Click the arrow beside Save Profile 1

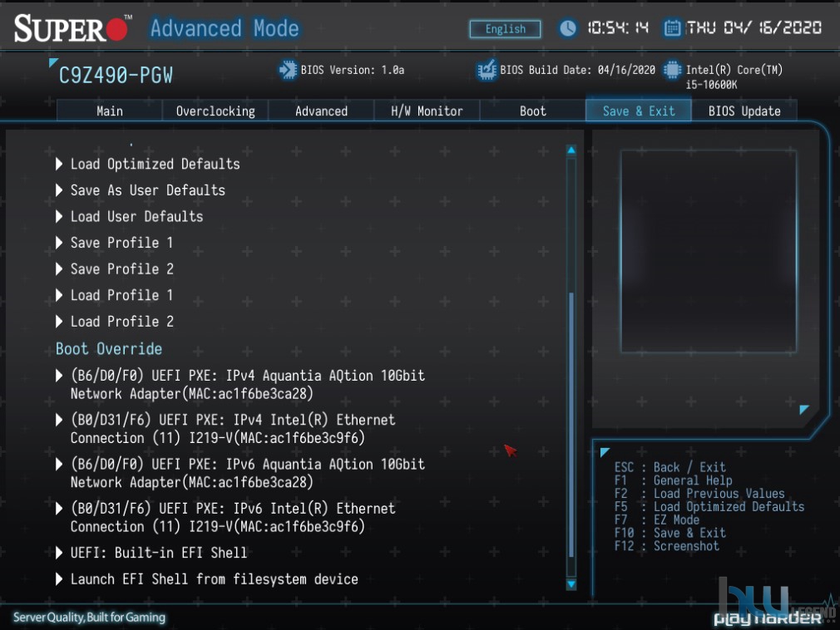pyautogui.click(x=59, y=243)
